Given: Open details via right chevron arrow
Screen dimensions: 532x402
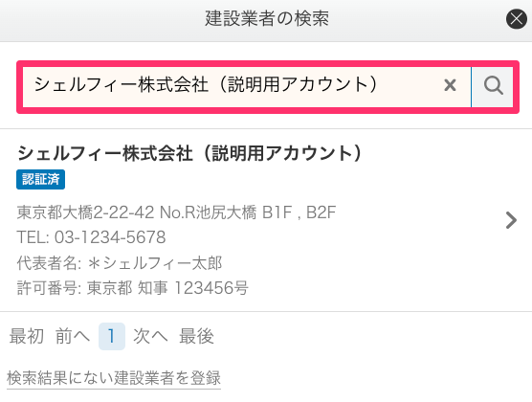Looking at the screenshot, I should coord(511,220).
